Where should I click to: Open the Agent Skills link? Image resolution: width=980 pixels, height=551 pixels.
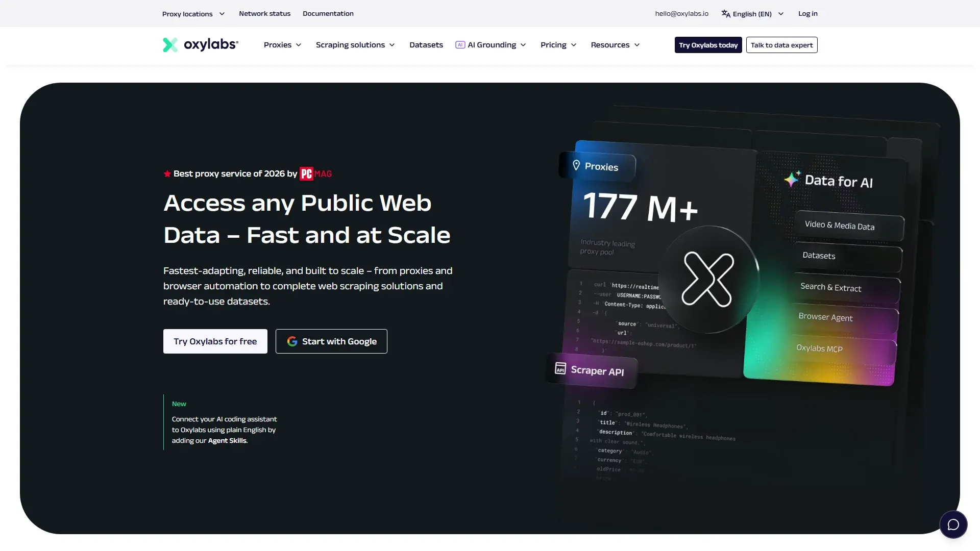click(x=227, y=440)
